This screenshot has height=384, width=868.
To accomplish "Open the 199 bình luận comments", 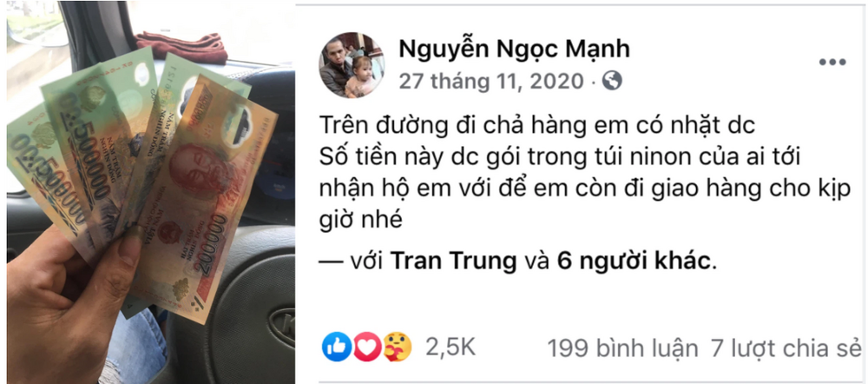I will click(x=622, y=348).
